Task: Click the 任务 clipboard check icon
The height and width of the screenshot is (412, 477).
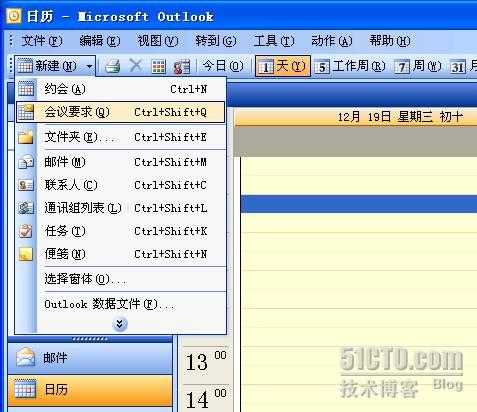Action: pos(26,231)
